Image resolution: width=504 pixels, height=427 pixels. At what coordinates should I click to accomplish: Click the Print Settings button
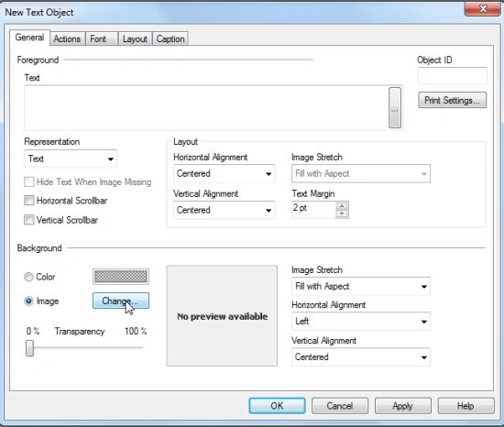452,100
